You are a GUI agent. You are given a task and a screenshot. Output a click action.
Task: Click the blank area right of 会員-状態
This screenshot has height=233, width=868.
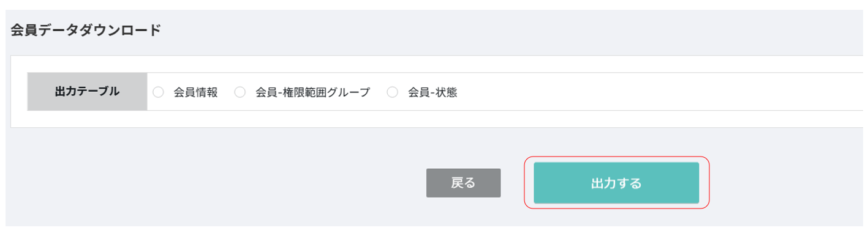click(662, 92)
